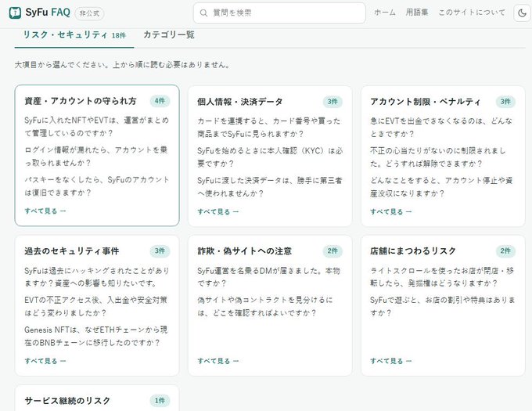The height and width of the screenshot is (411, 532).
Task: Click すべて見る in 詐欺・偽サイトへの注意 card
Action: (218, 361)
